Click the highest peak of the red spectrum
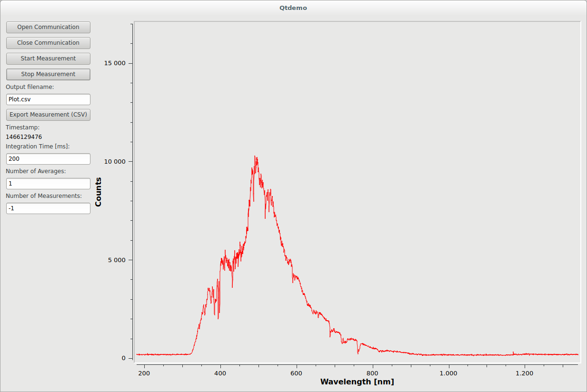Screen dimensions: 587x392 point(256,157)
